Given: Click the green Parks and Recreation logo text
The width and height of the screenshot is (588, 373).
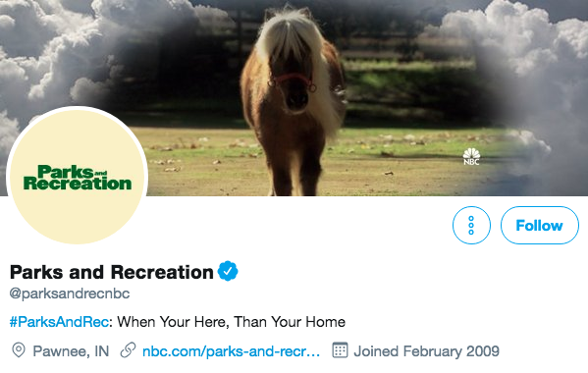Looking at the screenshot, I should click(x=78, y=178).
